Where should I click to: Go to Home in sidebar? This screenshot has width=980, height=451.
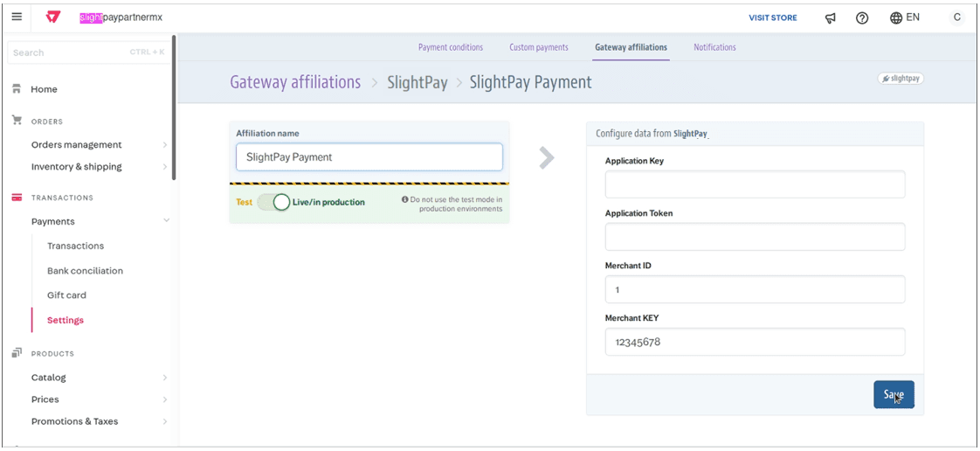(x=45, y=89)
